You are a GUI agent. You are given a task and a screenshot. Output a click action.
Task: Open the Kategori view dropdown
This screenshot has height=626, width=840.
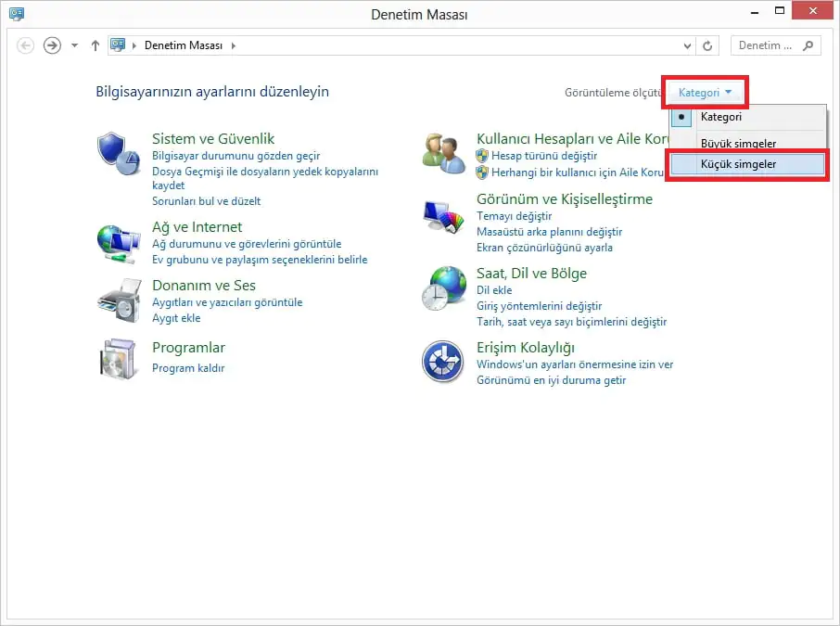[x=704, y=92]
